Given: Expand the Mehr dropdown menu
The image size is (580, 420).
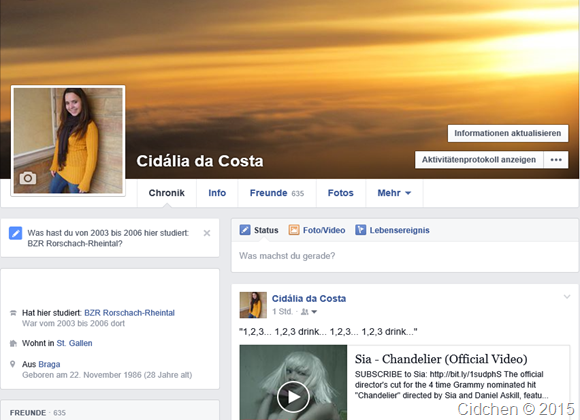Looking at the screenshot, I should click(394, 193).
